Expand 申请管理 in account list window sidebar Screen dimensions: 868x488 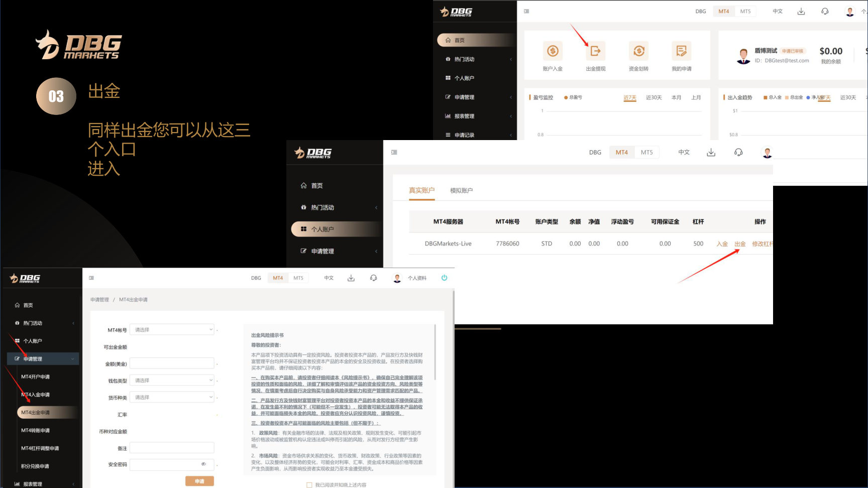click(337, 251)
